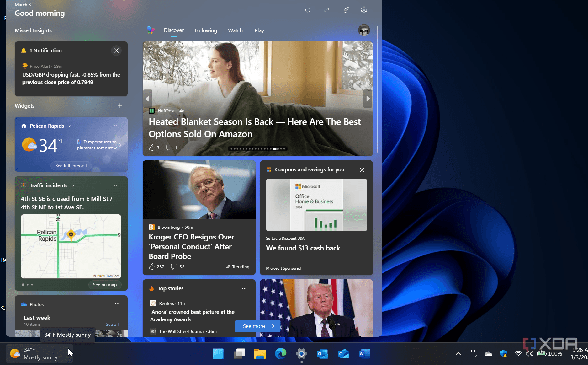Screen dimensions: 588x365
Task: Launch File Explorer from taskbar
Action: 260,354
